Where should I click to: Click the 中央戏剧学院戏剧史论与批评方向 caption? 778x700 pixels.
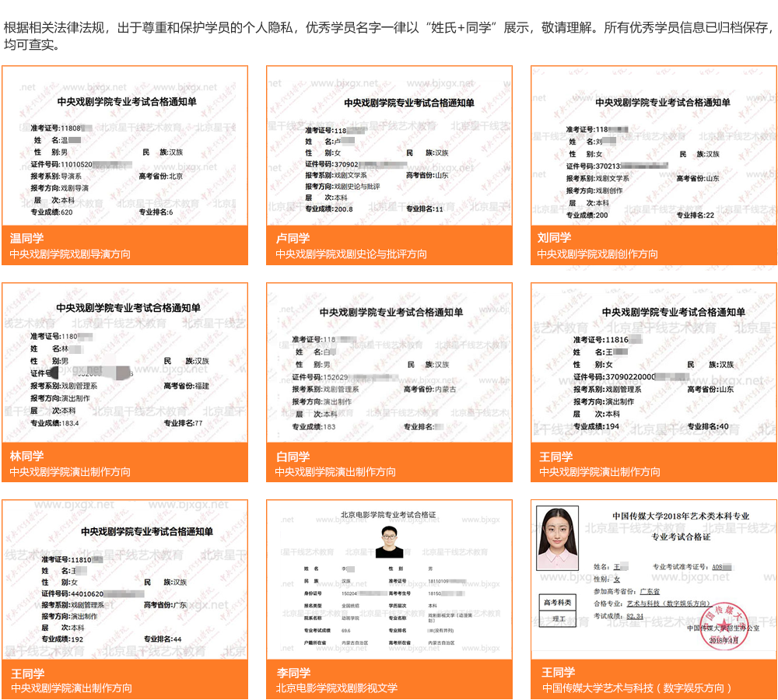click(351, 254)
